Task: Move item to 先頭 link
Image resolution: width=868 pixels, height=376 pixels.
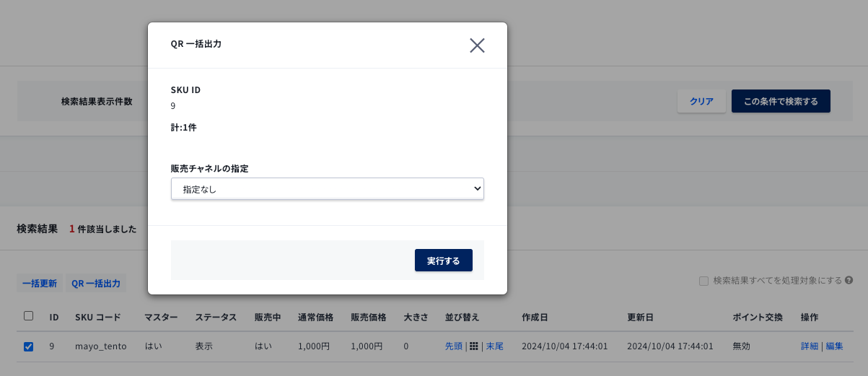Action: [x=454, y=346]
